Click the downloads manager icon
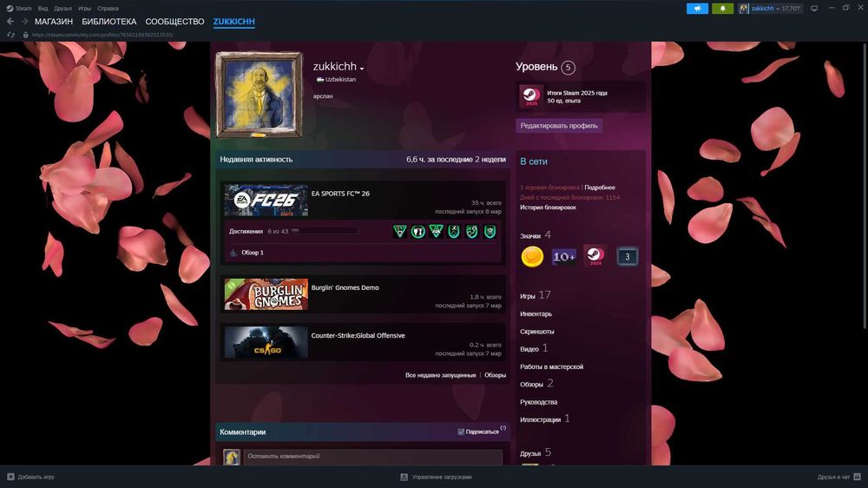The height and width of the screenshot is (488, 868). [404, 477]
